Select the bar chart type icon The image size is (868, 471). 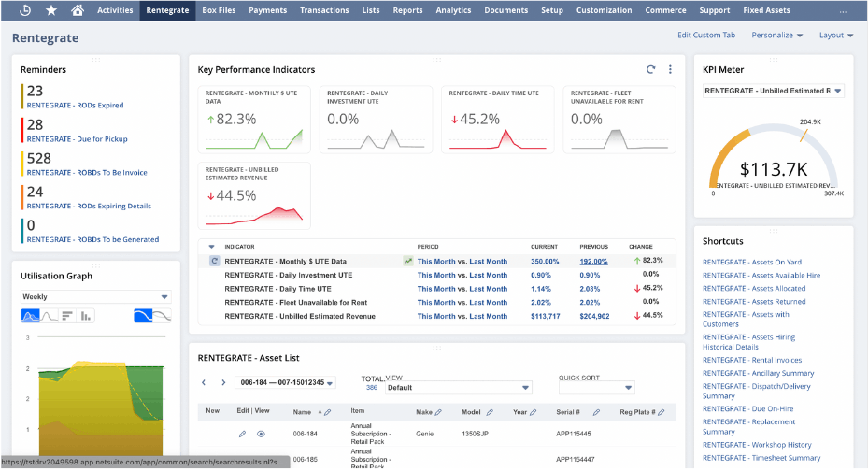[86, 317]
